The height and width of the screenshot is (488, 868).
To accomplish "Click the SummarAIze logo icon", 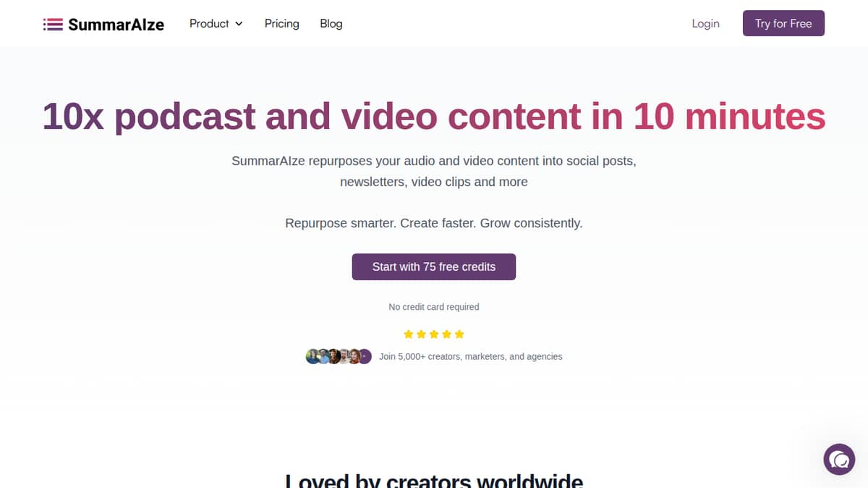I will [53, 25].
